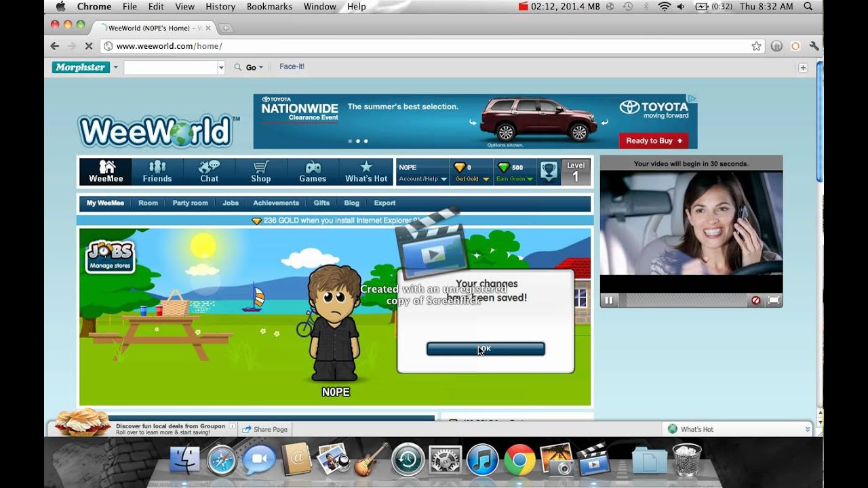Click the JOBS Manage stores icon
The image size is (868, 488).
111,257
